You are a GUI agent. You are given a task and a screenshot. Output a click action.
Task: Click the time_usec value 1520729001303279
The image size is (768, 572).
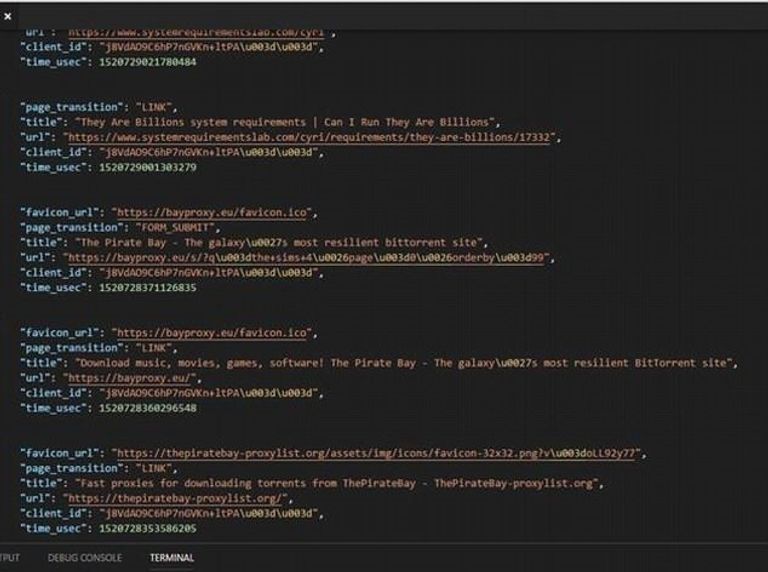click(x=146, y=167)
